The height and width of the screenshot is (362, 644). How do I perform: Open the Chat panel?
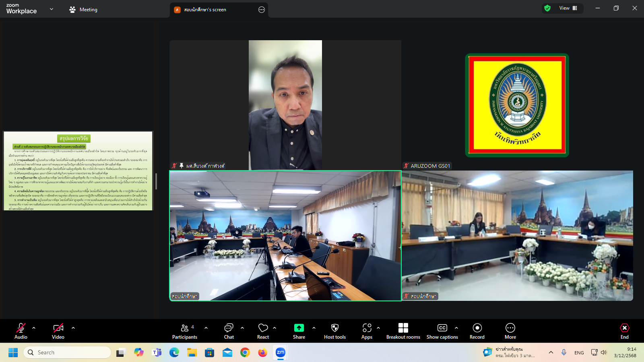click(x=229, y=331)
